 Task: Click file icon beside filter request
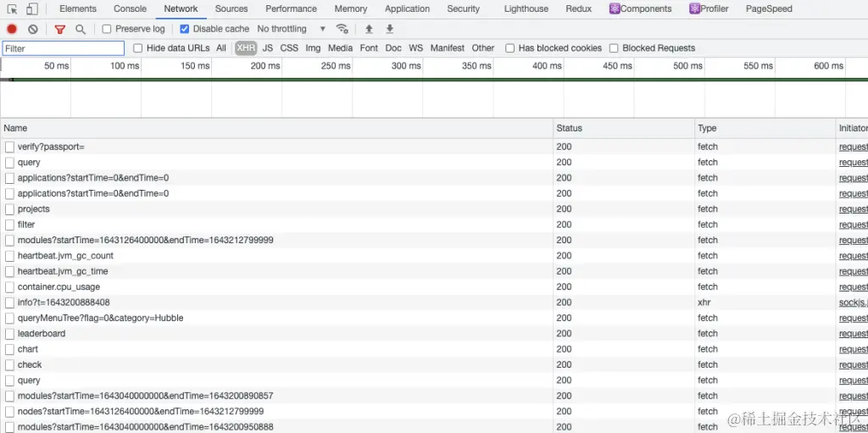pyautogui.click(x=9, y=225)
